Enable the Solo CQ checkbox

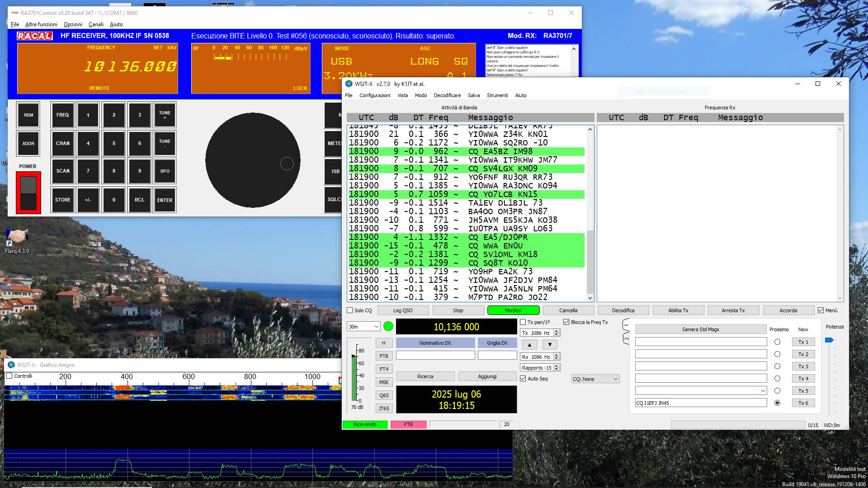tap(350, 310)
